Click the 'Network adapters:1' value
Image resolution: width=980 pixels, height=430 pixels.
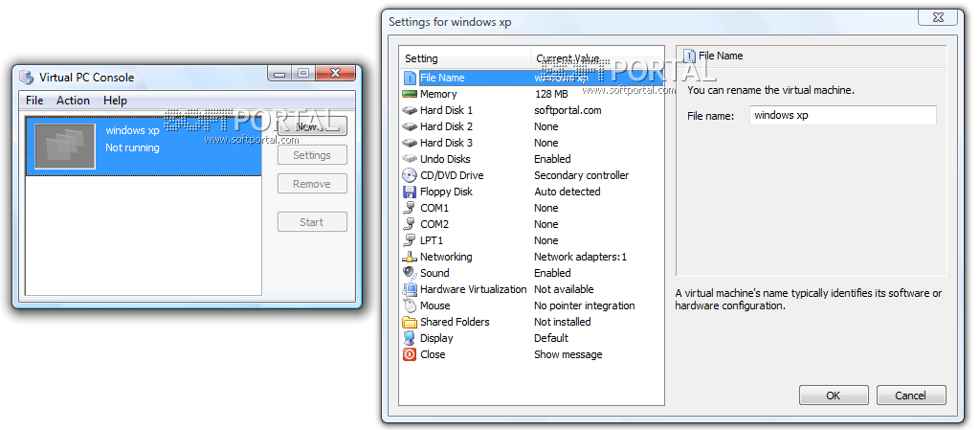[580, 257]
